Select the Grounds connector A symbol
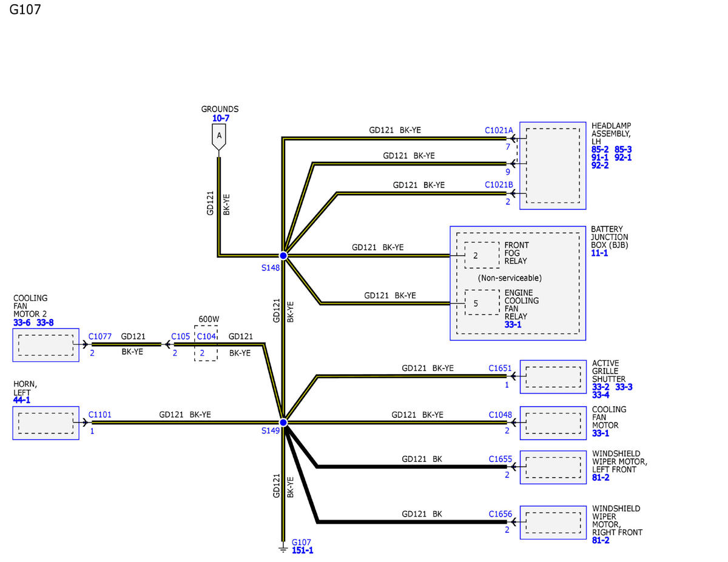 click(219, 138)
